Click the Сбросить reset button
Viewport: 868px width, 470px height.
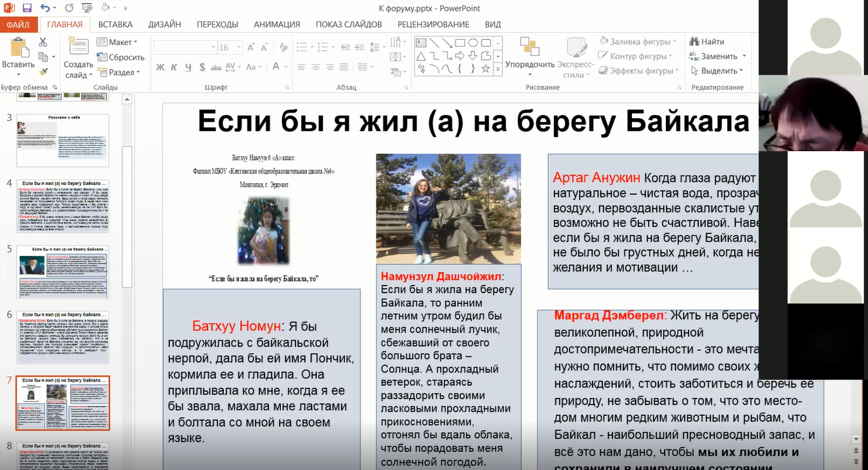(x=120, y=57)
